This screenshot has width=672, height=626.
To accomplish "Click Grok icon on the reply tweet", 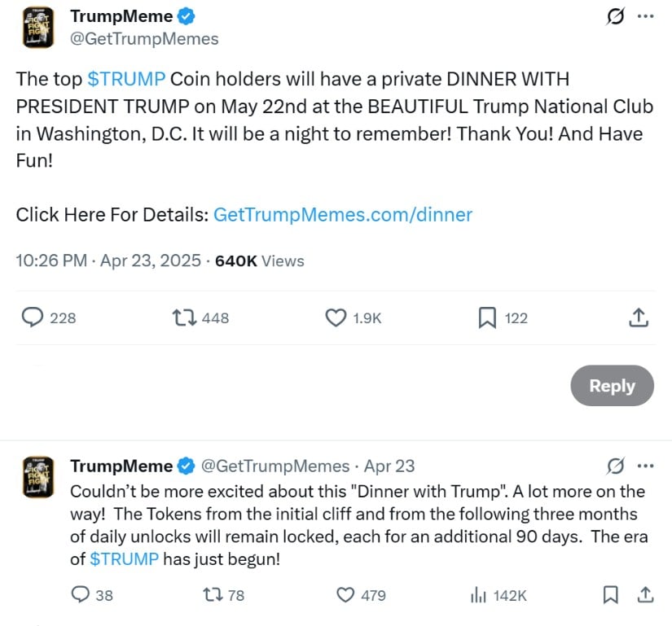I will pos(616,466).
